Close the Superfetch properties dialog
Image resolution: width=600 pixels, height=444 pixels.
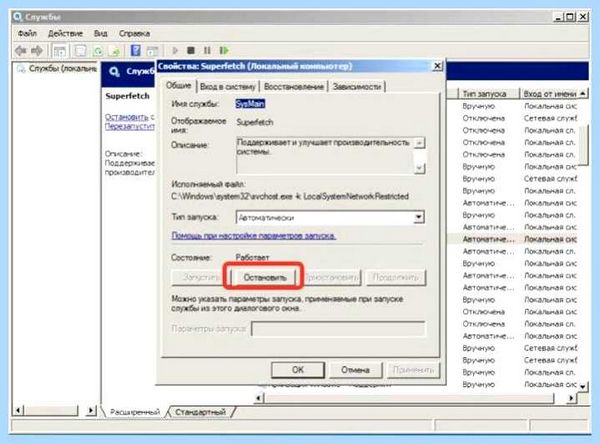pos(437,66)
